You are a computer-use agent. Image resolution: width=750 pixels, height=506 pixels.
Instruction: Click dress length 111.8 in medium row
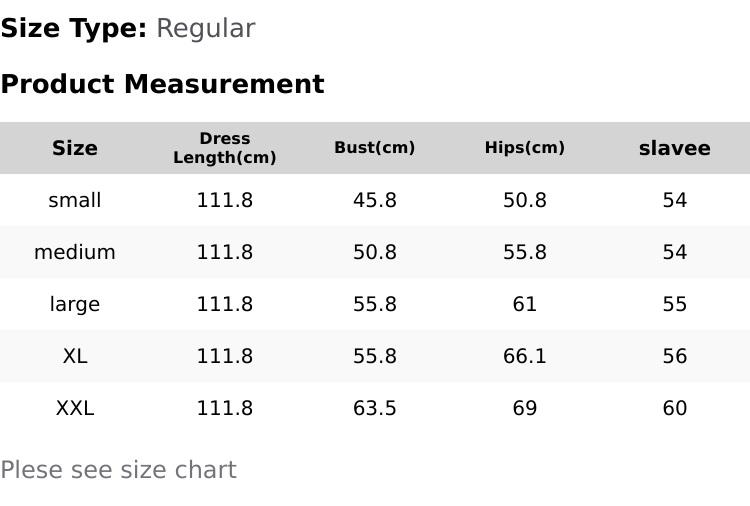(225, 252)
